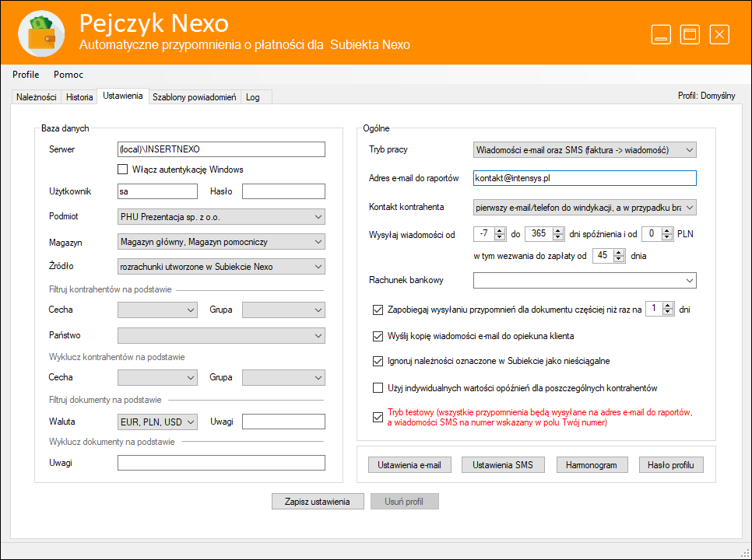Open Cečha filter dropdown under Filtruj kontrahentów

157,310
